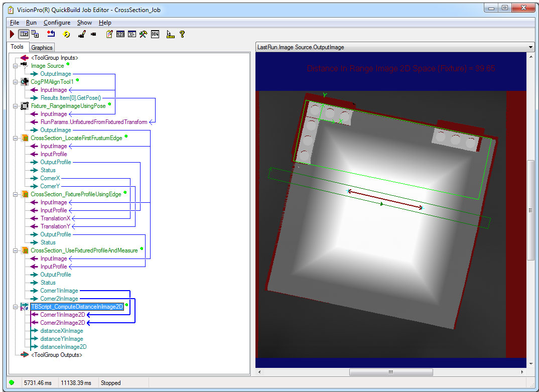
Task: Click the image display vertical scrollbar down arrow
Action: 530,363
